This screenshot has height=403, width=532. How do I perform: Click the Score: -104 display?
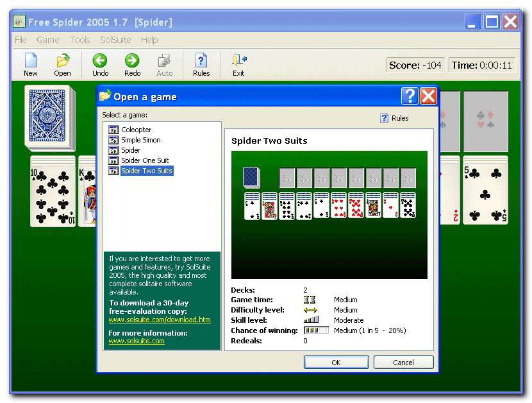tap(415, 65)
